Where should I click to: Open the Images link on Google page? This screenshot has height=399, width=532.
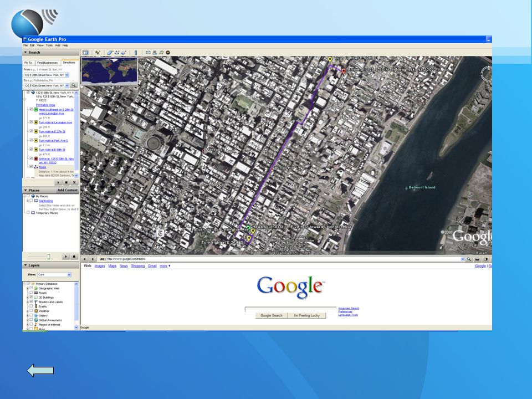tap(100, 266)
